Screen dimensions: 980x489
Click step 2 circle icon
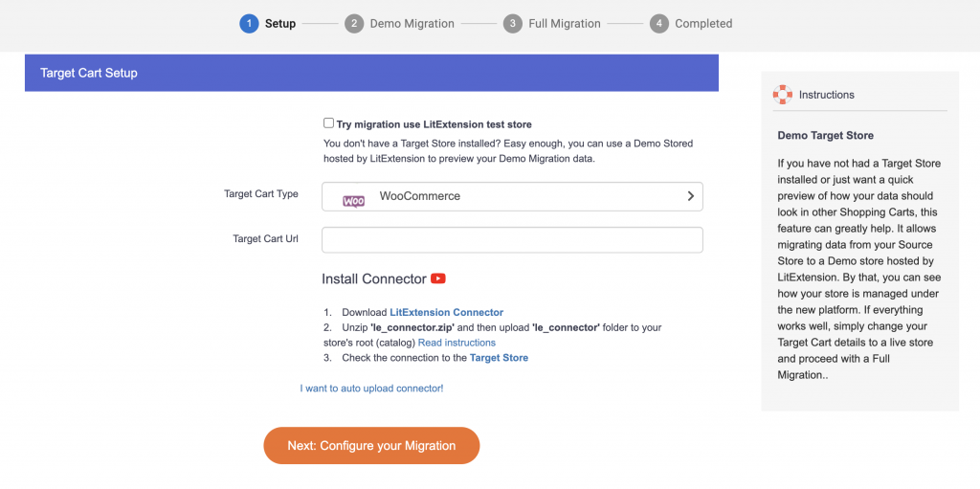click(x=354, y=24)
